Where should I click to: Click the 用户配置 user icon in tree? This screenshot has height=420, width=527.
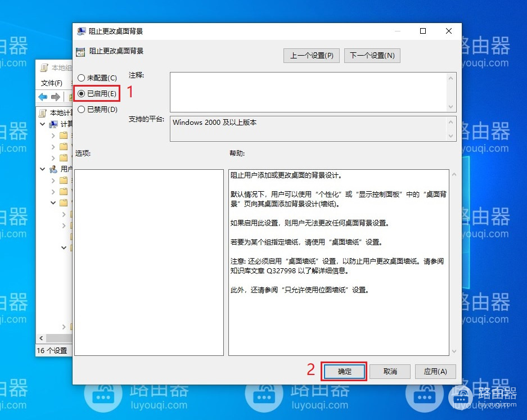(x=53, y=169)
